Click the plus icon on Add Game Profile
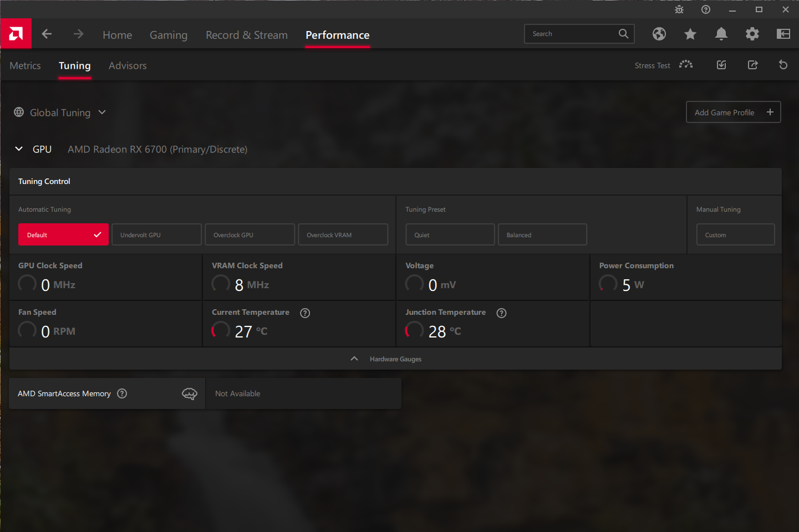 770,112
